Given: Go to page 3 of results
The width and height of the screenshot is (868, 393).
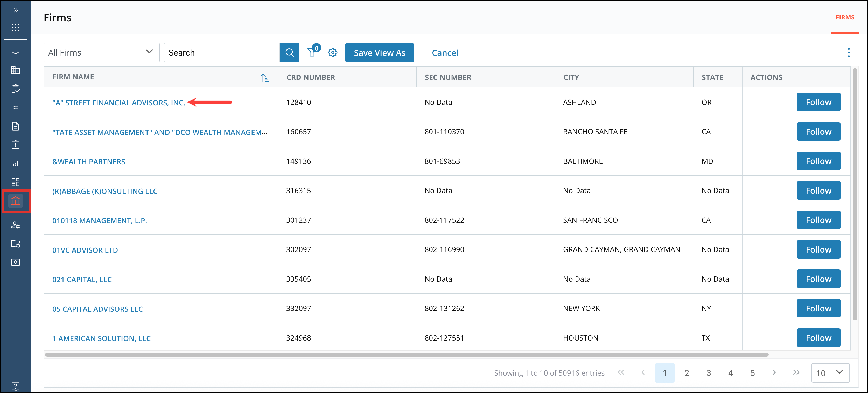Looking at the screenshot, I should click(708, 373).
